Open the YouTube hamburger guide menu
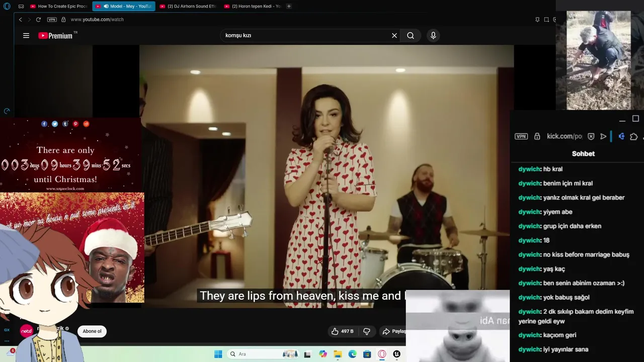 pyautogui.click(x=26, y=36)
